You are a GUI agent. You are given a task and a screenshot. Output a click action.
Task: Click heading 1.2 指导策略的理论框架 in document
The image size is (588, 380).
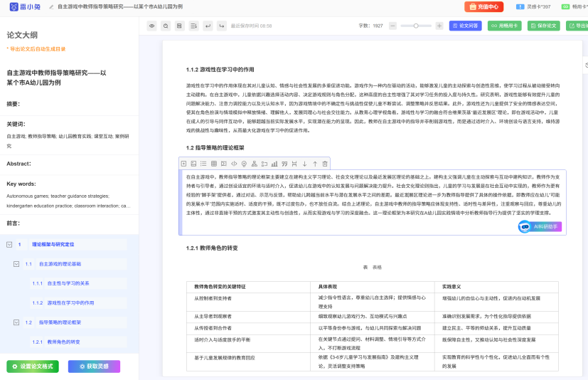tap(215, 148)
